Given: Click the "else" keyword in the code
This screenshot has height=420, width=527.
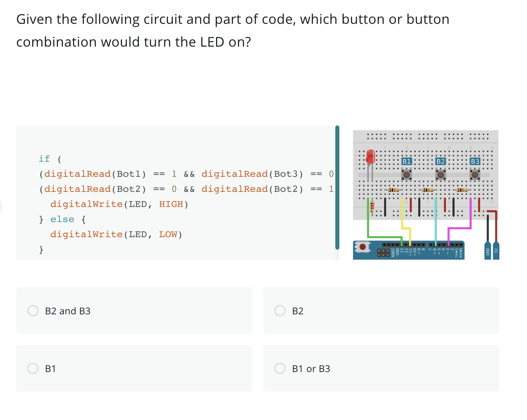Looking at the screenshot, I should pyautogui.click(x=62, y=219).
